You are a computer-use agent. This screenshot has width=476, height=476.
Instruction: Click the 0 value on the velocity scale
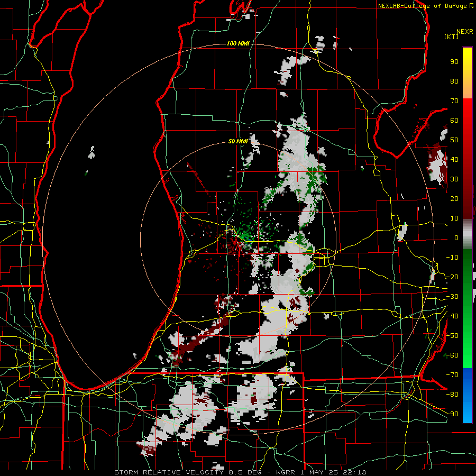[456, 237]
